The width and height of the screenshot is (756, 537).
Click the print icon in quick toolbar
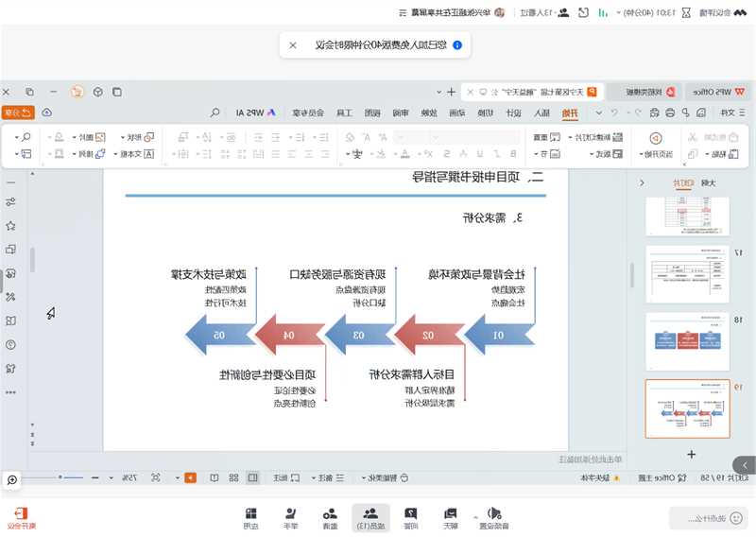point(670,113)
